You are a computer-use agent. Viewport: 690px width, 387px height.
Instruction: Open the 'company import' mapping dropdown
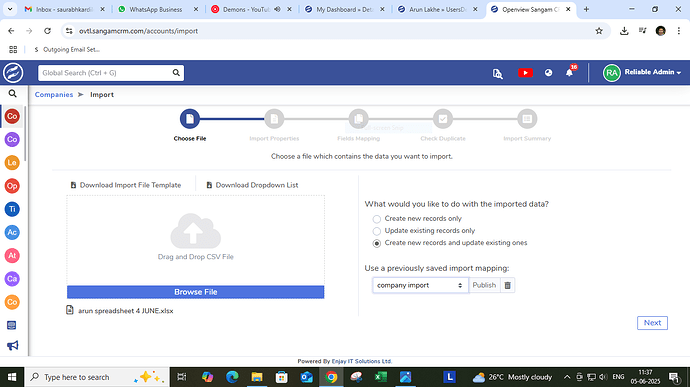pyautogui.click(x=420, y=285)
